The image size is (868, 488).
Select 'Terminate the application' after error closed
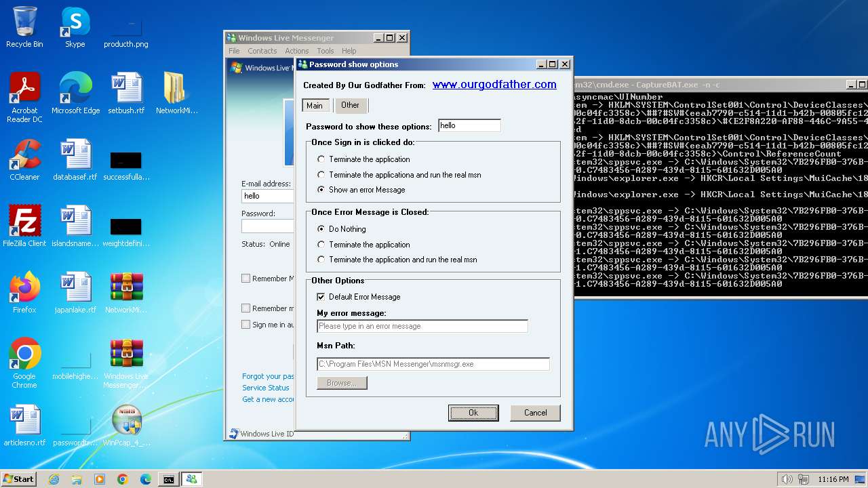pos(321,245)
